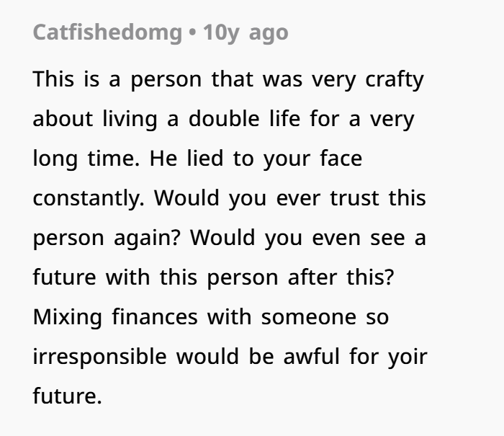Click the line starting "future with this person"
Image resolution: width=504 pixels, height=436 pixels.
click(x=213, y=277)
